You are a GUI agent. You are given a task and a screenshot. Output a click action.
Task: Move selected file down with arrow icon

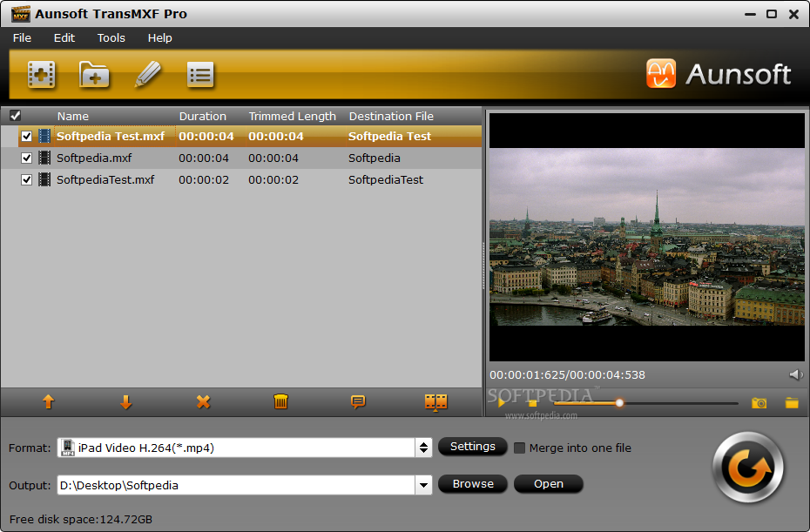click(x=126, y=402)
